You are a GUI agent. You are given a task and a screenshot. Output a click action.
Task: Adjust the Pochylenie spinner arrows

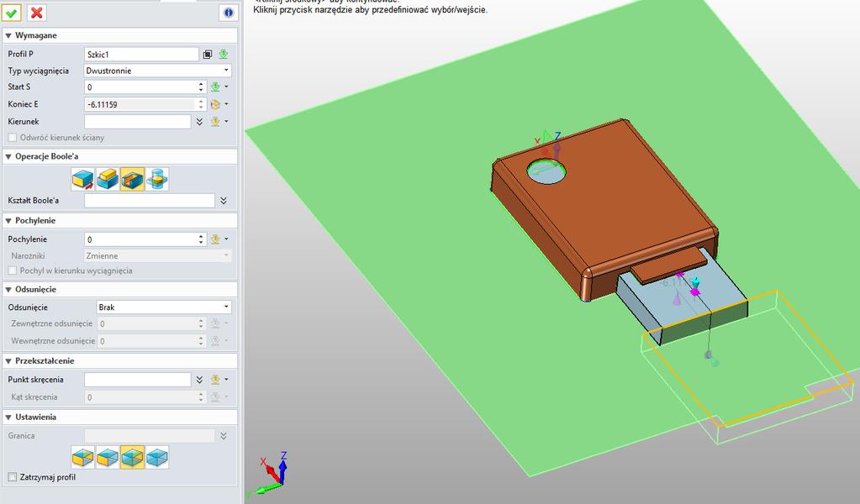[201, 239]
